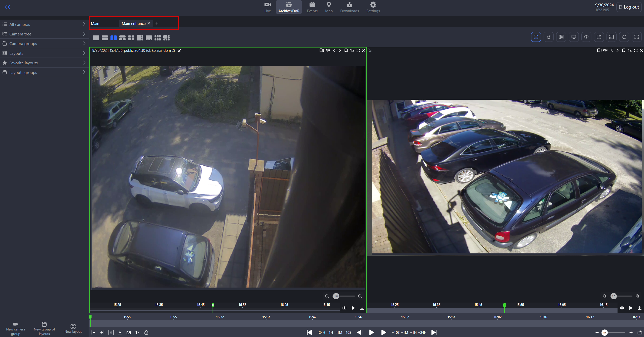
Task: Click the save layout icon
Action: click(536, 37)
